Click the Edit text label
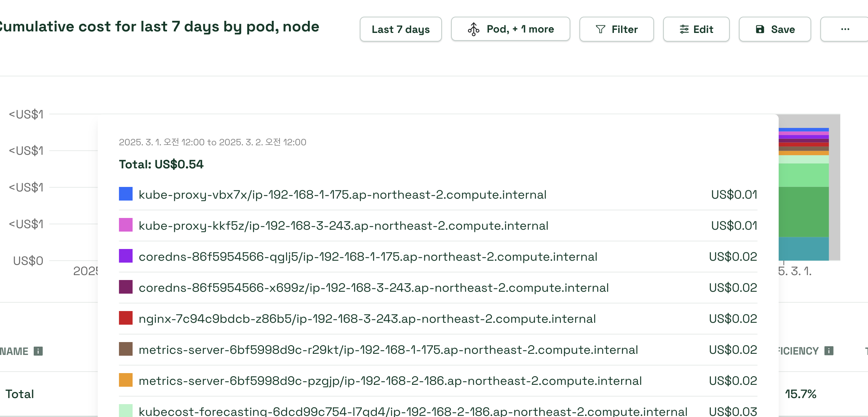 [703, 29]
